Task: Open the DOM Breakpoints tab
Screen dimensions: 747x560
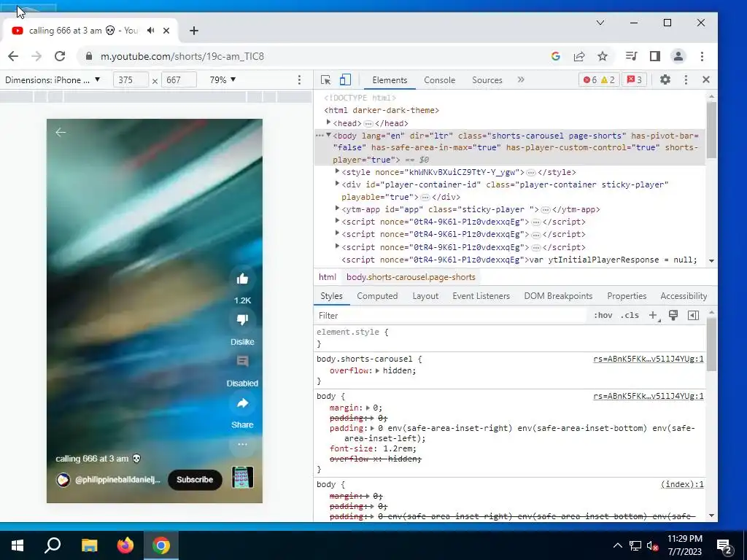Action: [x=558, y=296]
